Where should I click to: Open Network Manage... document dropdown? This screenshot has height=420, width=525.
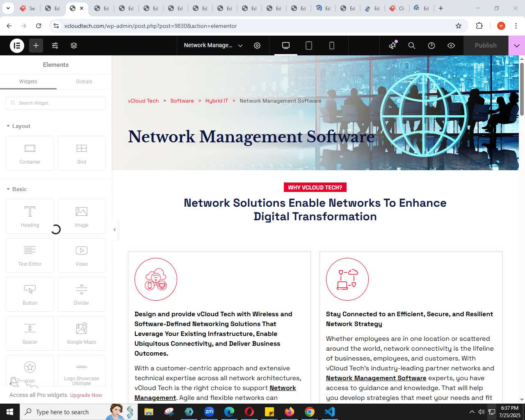[213, 46]
